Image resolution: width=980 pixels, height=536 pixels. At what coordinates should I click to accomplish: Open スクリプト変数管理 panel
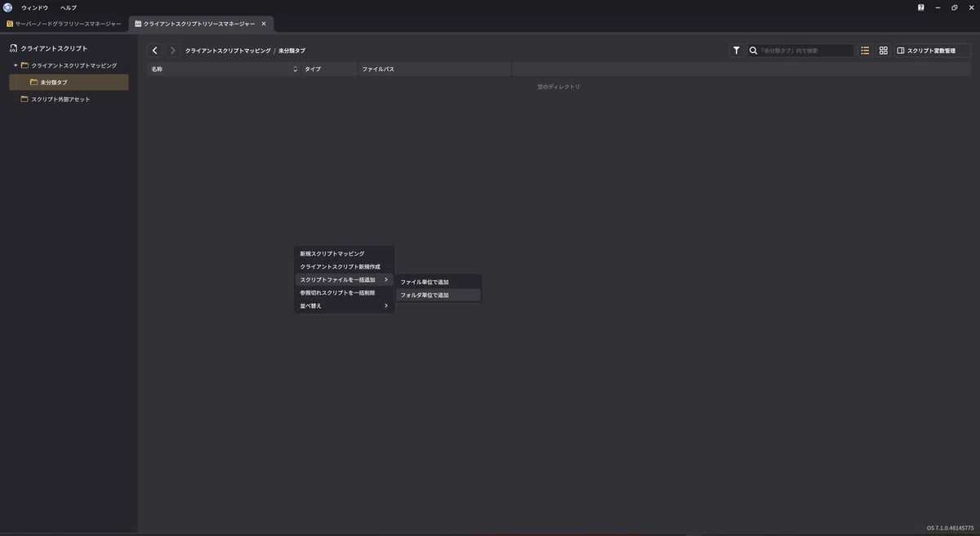933,51
